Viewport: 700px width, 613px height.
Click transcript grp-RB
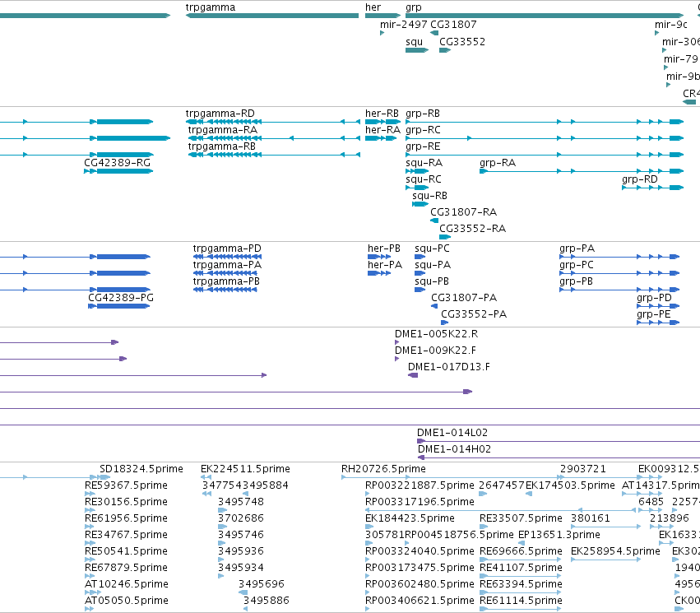(545, 122)
